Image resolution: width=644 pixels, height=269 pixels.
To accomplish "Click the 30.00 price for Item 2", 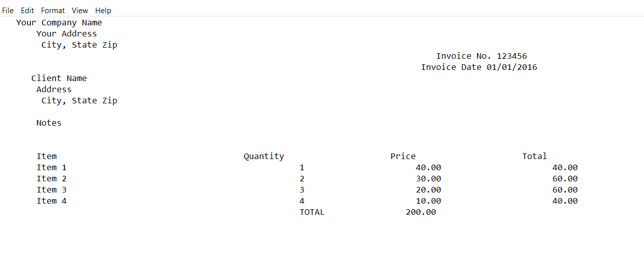I will pos(428,179).
